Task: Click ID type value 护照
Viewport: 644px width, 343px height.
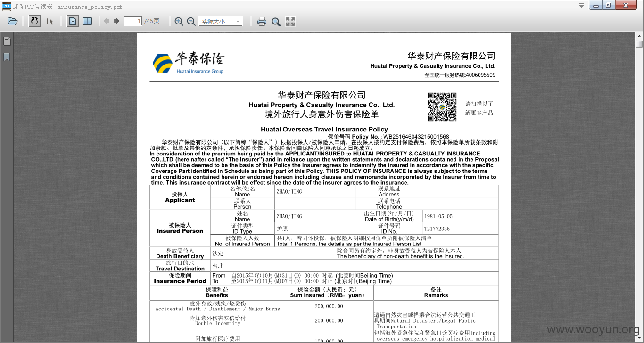Action: pos(282,229)
